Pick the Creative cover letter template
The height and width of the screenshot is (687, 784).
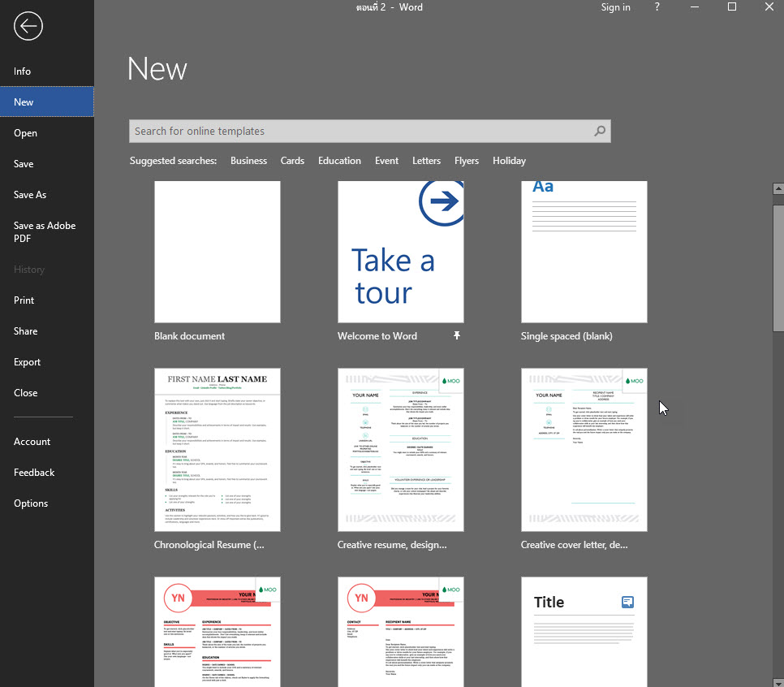(584, 450)
